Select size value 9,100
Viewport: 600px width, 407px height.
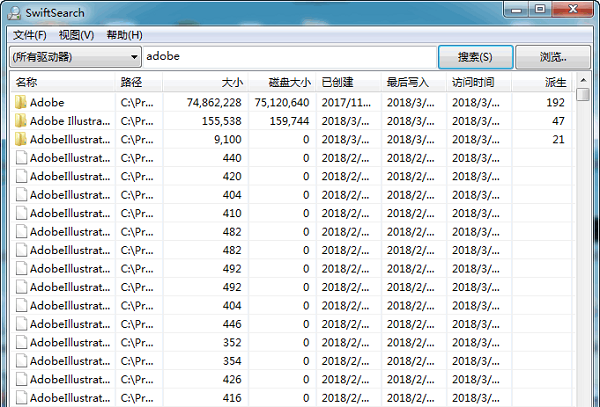(228, 139)
